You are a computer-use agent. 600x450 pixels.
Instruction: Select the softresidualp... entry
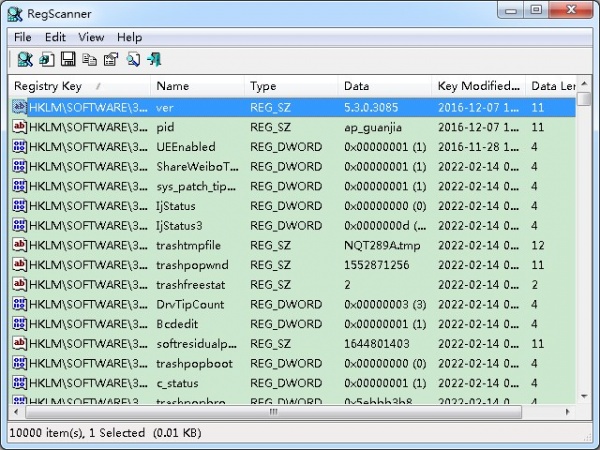[x=197, y=344]
